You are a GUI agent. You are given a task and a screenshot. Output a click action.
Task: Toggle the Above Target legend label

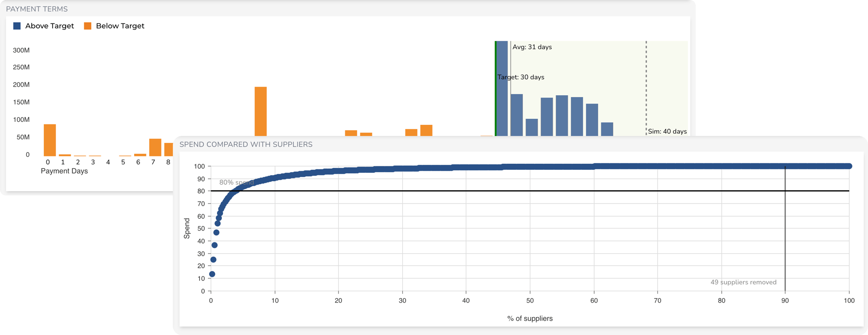49,26
